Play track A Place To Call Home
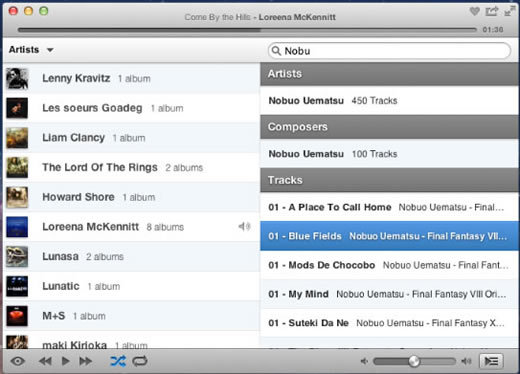 click(x=389, y=207)
